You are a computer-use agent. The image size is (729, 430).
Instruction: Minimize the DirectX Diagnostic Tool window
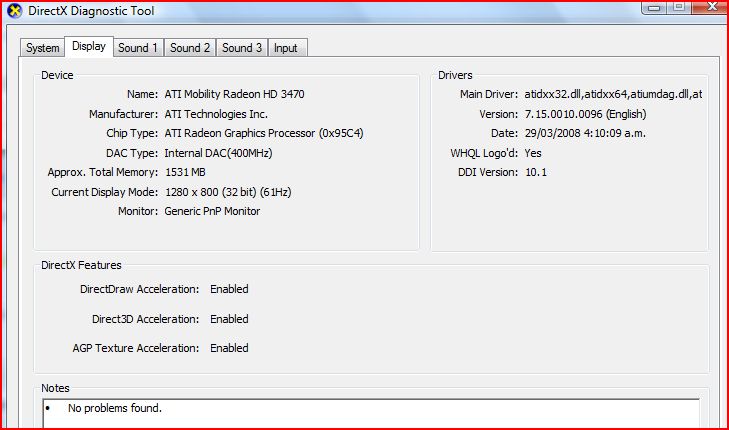[x=654, y=7]
